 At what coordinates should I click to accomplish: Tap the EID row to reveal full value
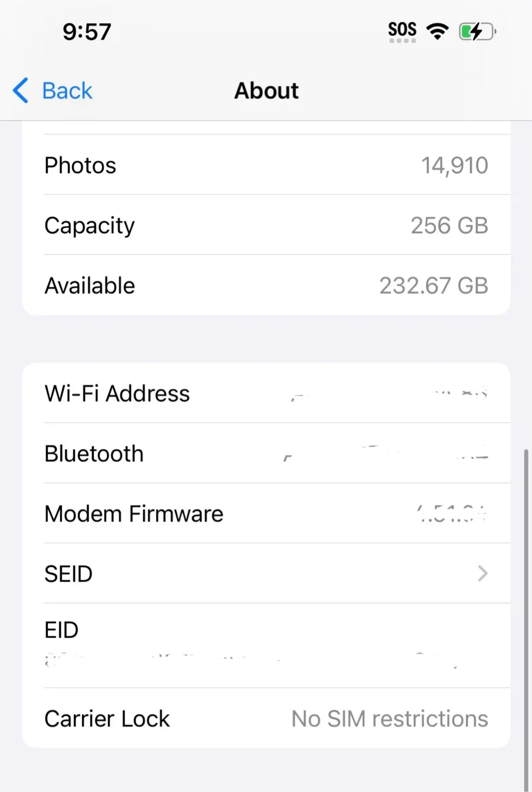pyautogui.click(x=266, y=643)
